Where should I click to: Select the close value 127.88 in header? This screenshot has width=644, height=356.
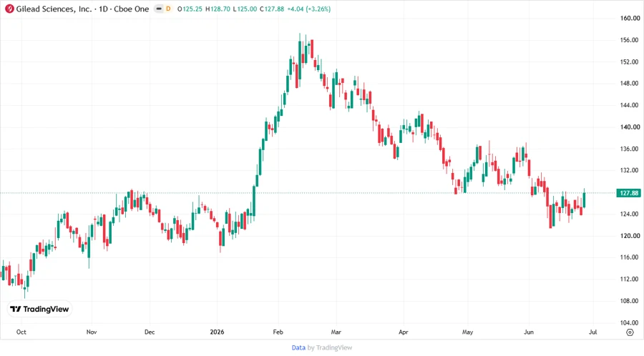[x=274, y=9]
